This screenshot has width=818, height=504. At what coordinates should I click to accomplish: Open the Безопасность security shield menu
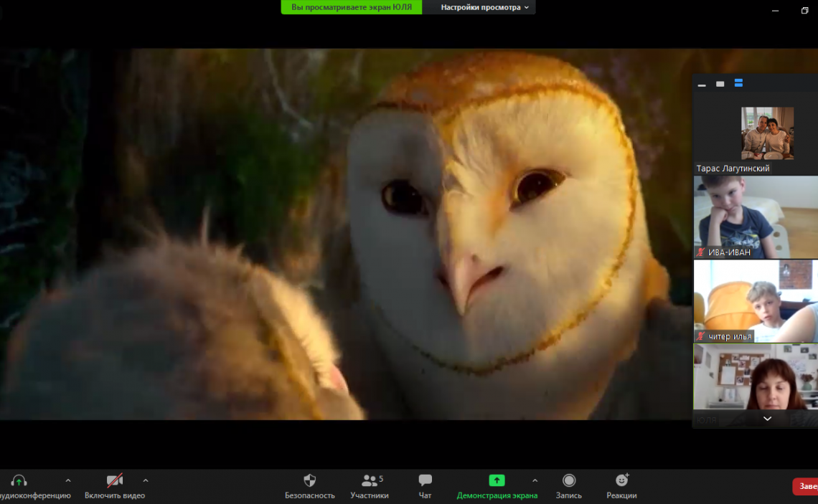[x=309, y=485]
